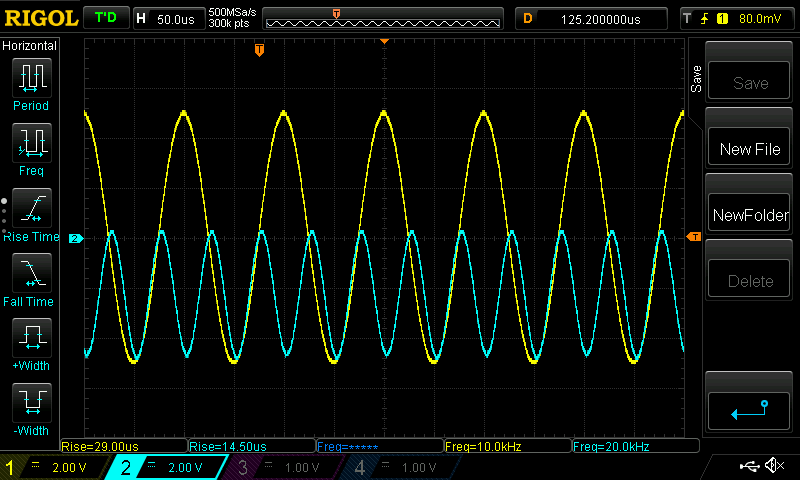Enable channel 4 at 1.00 V
This screenshot has width=800, height=480.
pos(395,467)
